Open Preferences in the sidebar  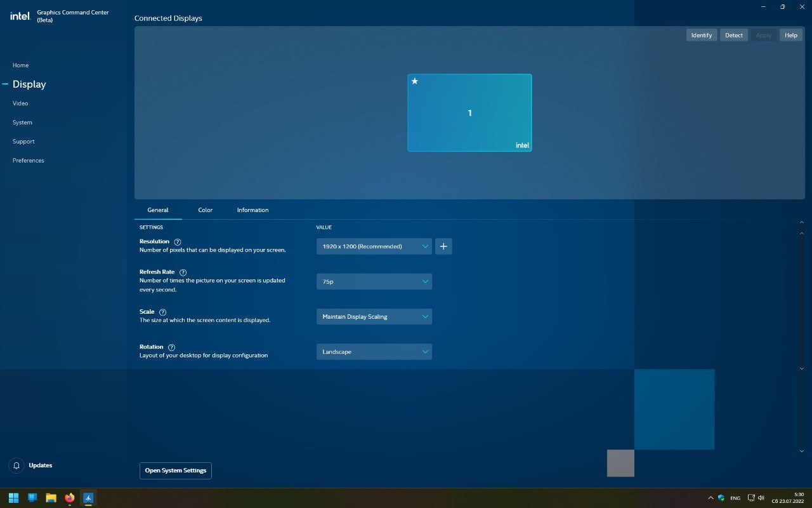(29, 161)
